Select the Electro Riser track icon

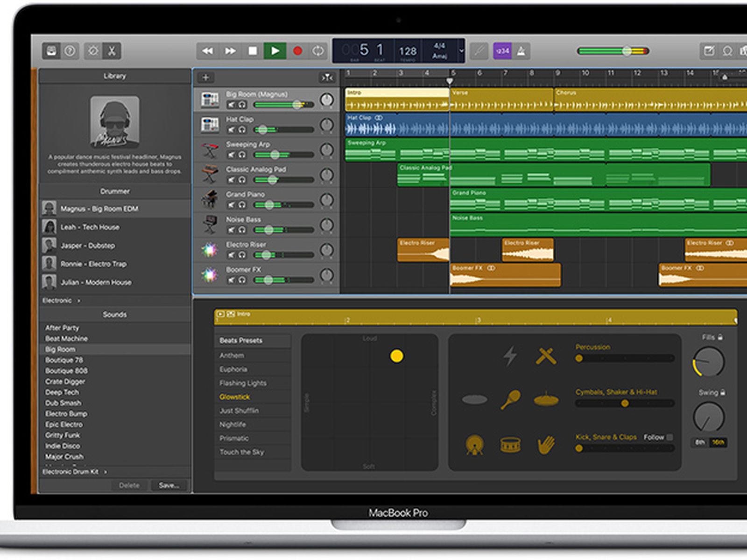click(210, 250)
